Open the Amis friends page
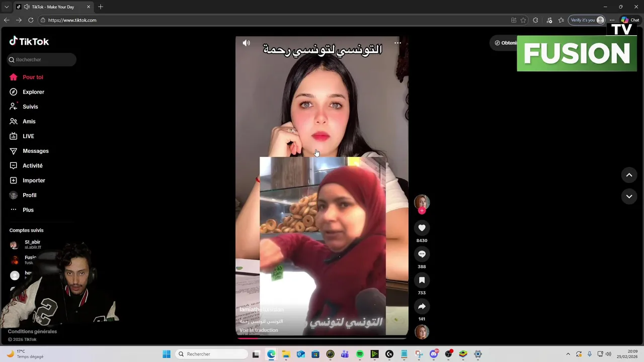 click(x=23, y=121)
